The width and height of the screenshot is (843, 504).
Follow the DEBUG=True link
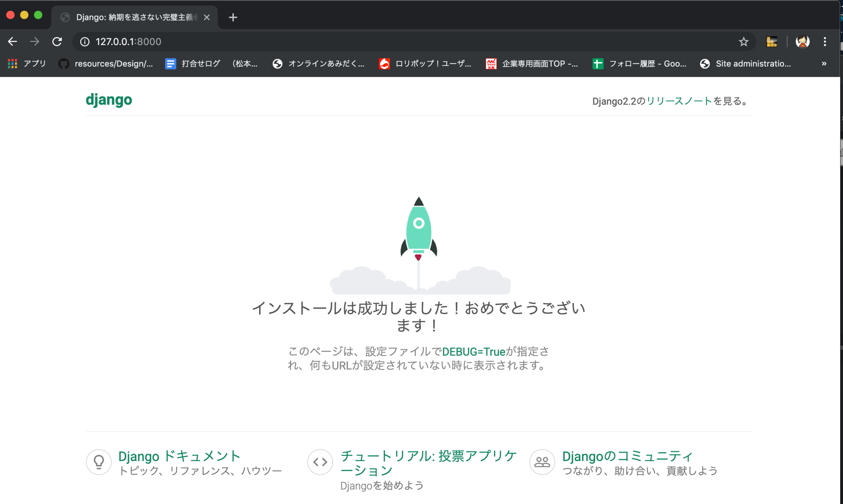473,351
